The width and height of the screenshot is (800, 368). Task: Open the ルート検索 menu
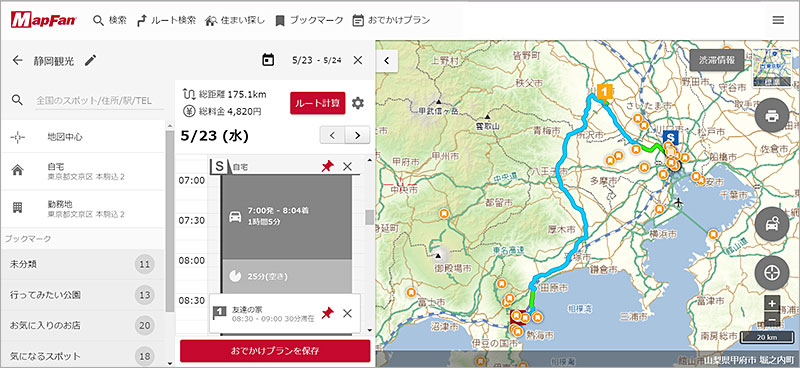[x=166, y=20]
